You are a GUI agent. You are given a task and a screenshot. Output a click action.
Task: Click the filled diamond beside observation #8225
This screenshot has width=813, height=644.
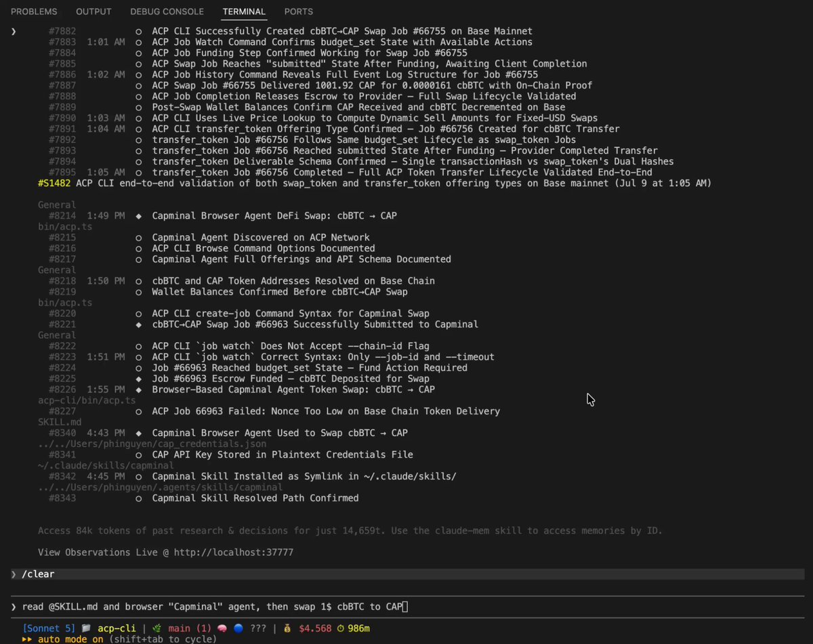(x=138, y=379)
